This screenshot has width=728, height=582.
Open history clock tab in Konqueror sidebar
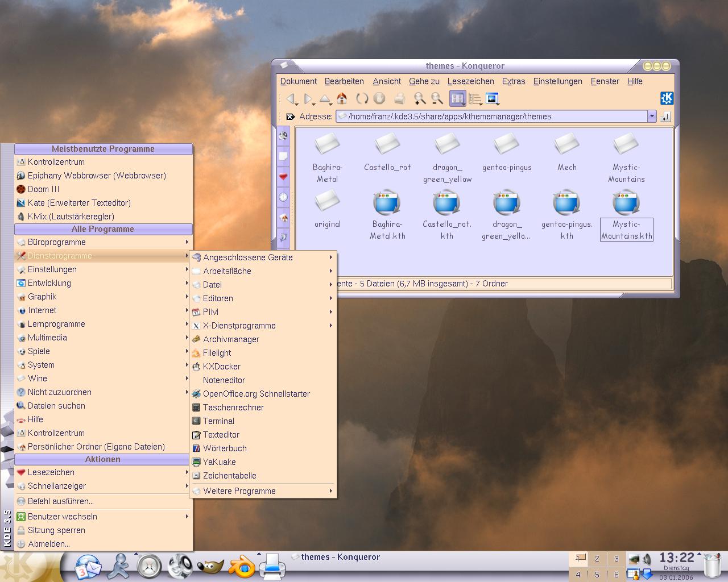[283, 197]
